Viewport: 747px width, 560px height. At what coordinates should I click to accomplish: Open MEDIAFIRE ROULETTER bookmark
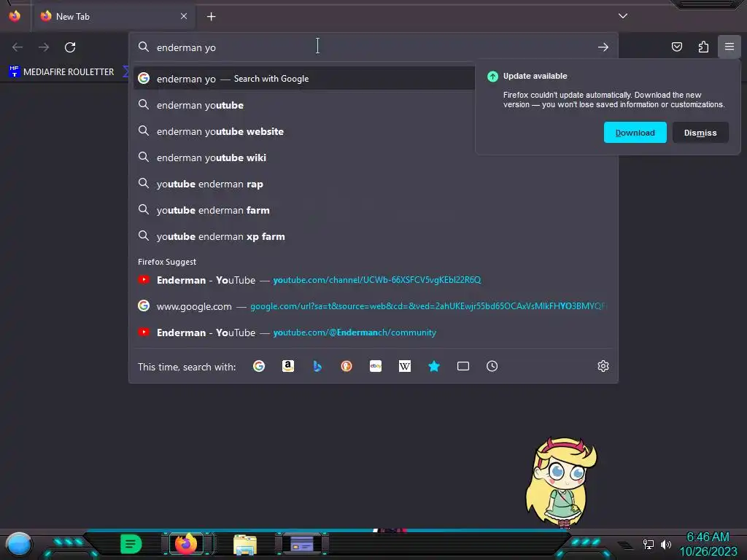tap(61, 72)
